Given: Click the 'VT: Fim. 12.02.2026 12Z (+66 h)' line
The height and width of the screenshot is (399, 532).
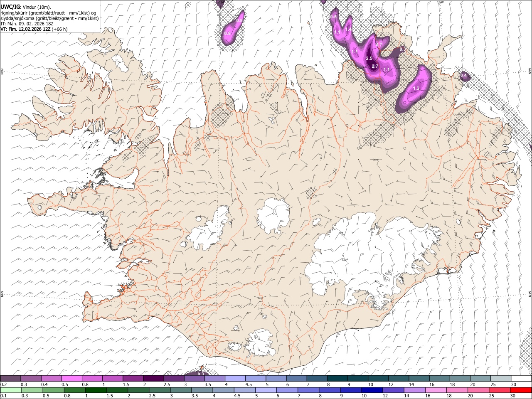Looking at the screenshot, I should pos(34,29).
